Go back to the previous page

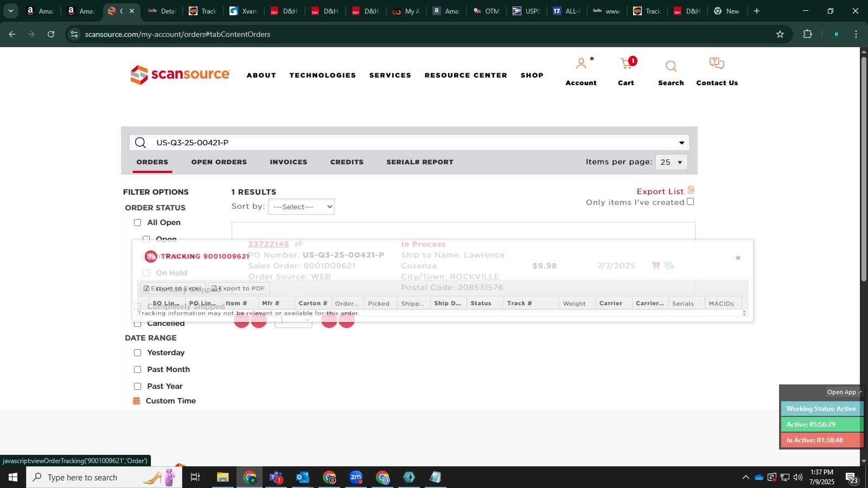tap(12, 34)
